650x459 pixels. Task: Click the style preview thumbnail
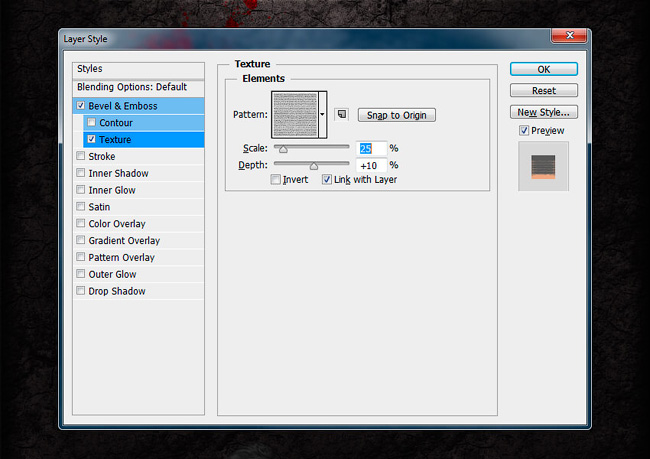tap(543, 166)
